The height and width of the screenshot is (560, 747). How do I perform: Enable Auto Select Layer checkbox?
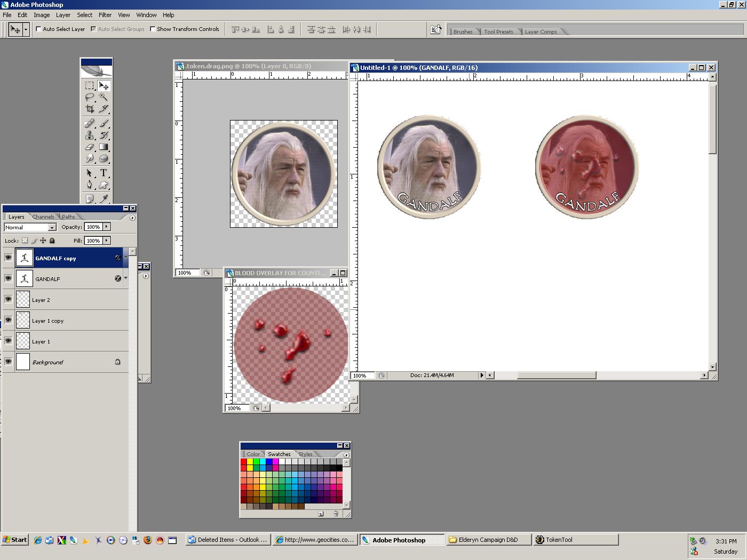click(x=38, y=29)
